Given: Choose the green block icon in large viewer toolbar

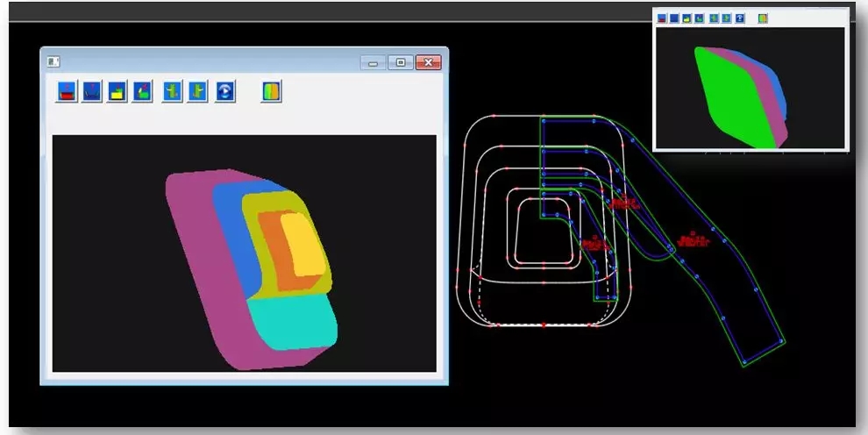Looking at the screenshot, I should coord(142,91).
